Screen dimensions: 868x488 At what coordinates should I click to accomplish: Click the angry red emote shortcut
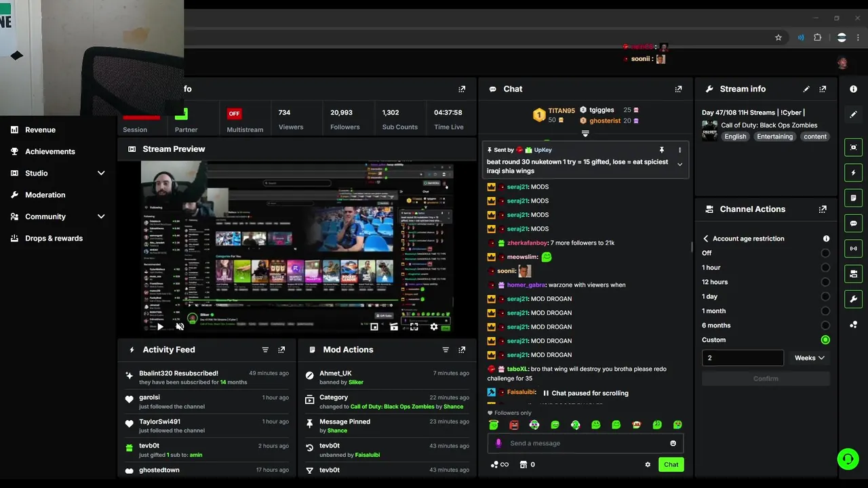[514, 425]
